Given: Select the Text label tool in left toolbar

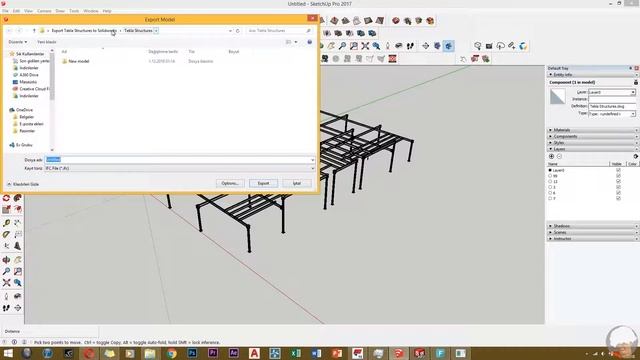Looking at the screenshot, I should tap(18, 234).
